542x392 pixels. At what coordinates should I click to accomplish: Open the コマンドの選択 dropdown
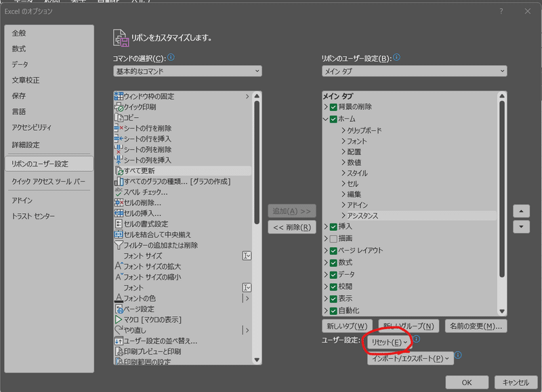(188, 71)
